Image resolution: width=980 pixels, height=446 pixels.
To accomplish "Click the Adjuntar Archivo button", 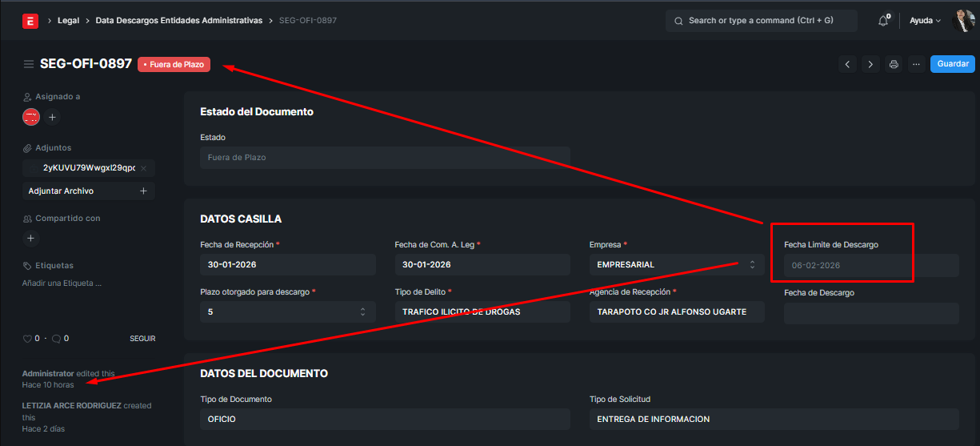I will (x=88, y=191).
